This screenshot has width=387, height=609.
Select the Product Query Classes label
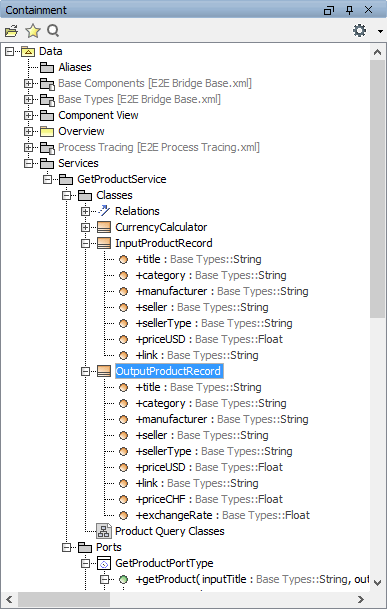pyautogui.click(x=170, y=531)
